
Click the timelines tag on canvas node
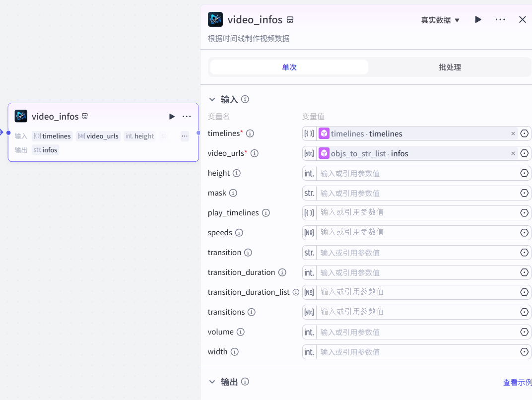pos(52,136)
